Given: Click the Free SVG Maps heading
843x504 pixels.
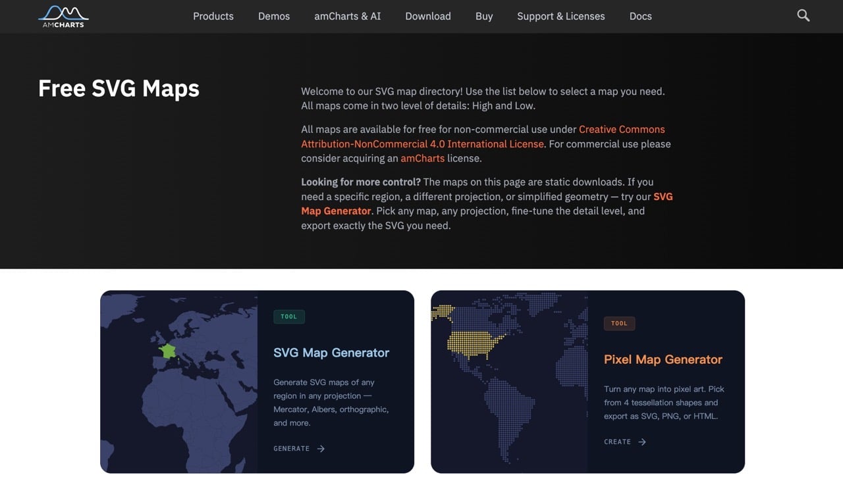Looking at the screenshot, I should (x=119, y=88).
